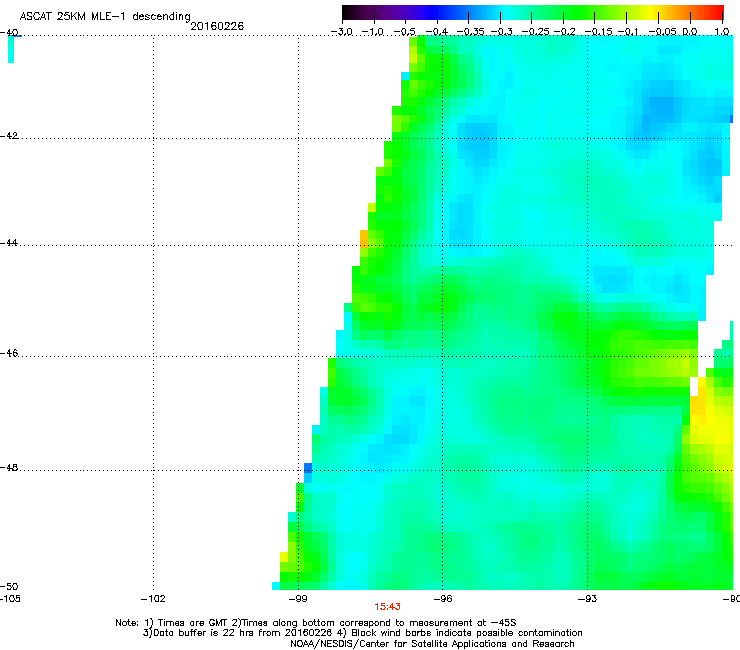Click longitude label -99
Screen dimensions: 740x650
298,599
